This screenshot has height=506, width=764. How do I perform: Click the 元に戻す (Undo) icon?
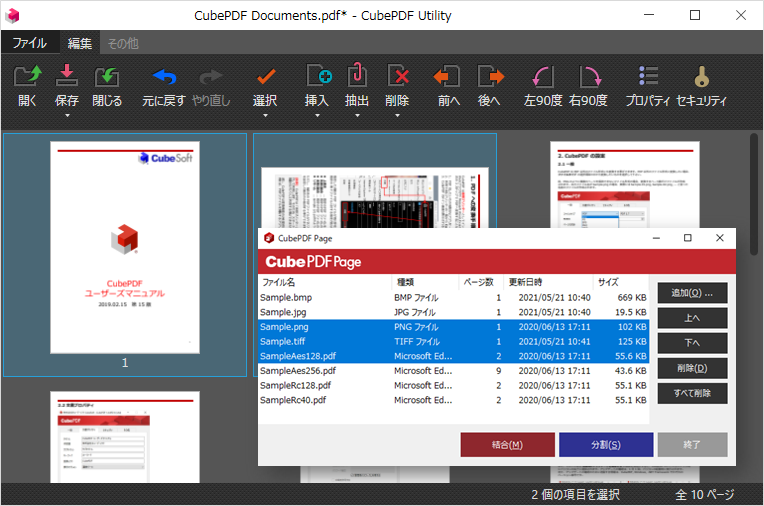tap(164, 77)
